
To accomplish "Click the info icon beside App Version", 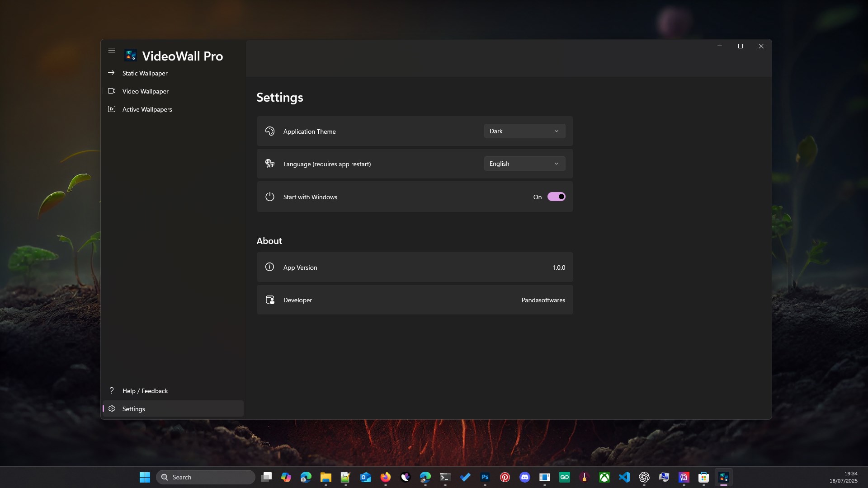I will (269, 267).
